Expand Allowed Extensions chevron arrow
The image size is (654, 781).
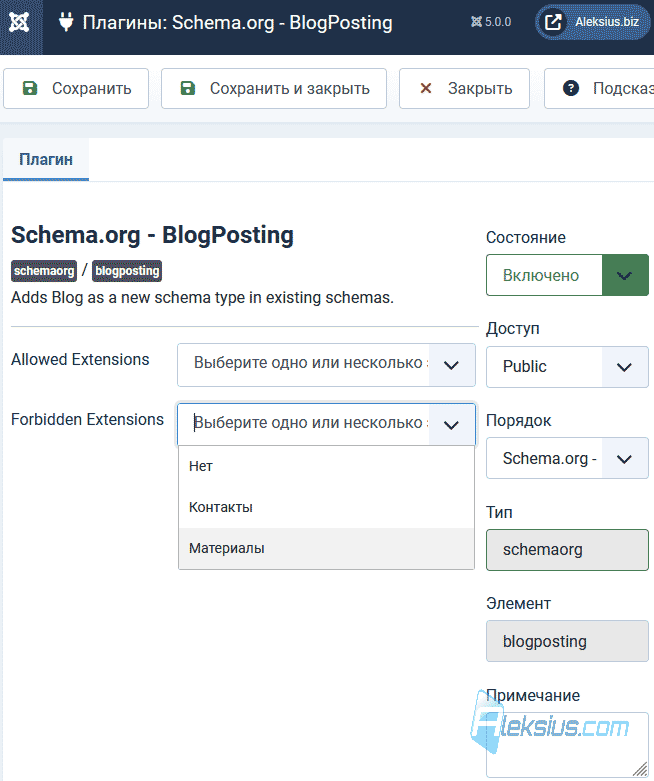pos(451,365)
